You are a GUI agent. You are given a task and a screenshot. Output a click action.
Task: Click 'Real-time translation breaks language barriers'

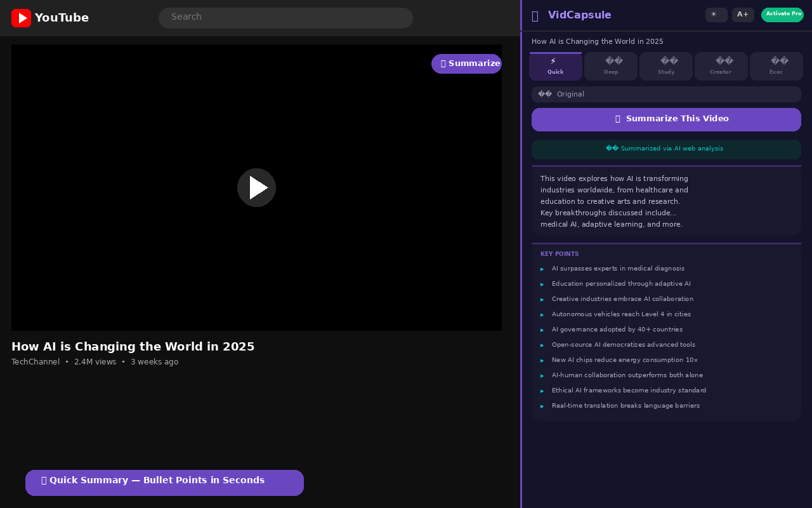tap(625, 406)
